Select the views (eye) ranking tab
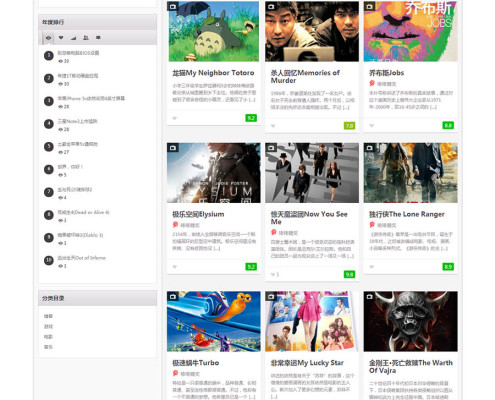The width and height of the screenshot is (495, 400). click(49, 38)
